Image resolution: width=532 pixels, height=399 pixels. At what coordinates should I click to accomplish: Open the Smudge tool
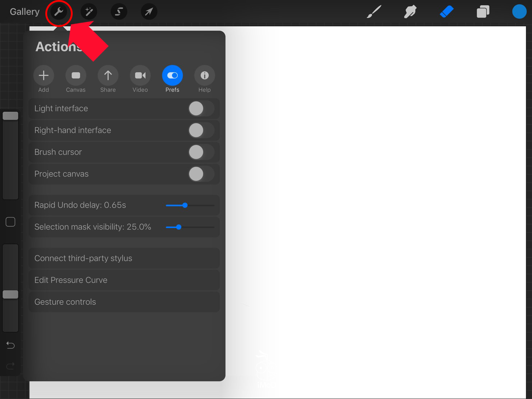pyautogui.click(x=410, y=12)
